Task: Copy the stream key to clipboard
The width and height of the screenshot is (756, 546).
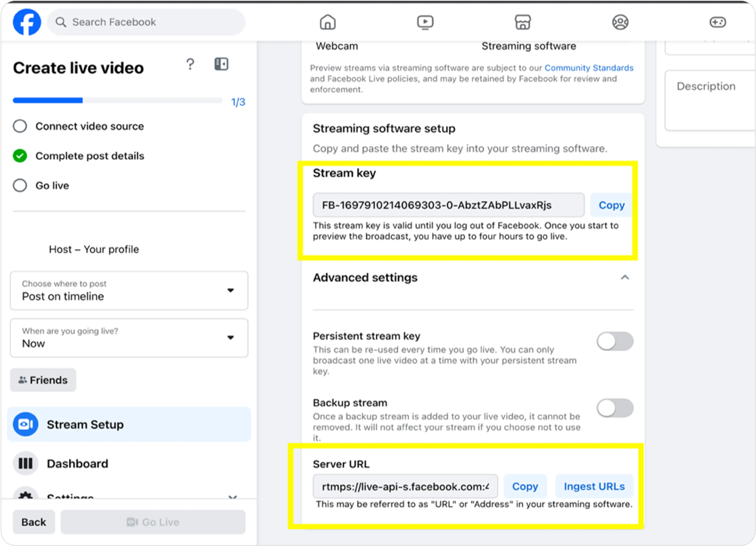Action: [612, 205]
